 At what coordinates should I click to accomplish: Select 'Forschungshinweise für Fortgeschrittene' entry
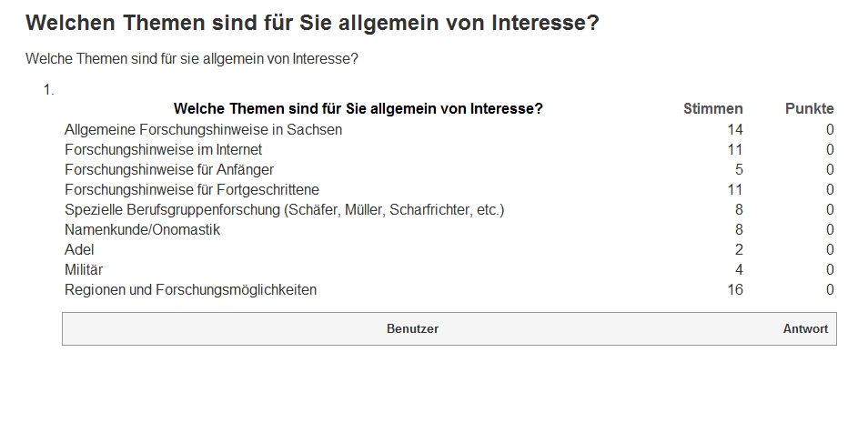(192, 189)
